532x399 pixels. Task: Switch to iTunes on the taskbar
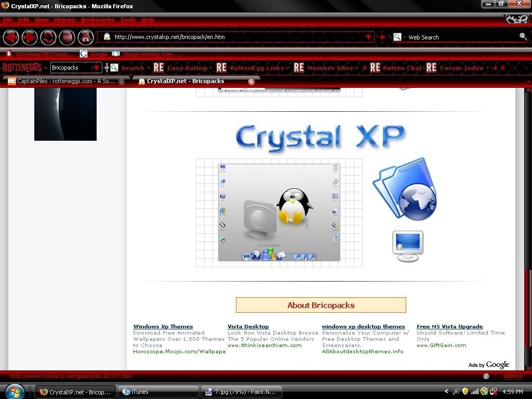(x=158, y=392)
